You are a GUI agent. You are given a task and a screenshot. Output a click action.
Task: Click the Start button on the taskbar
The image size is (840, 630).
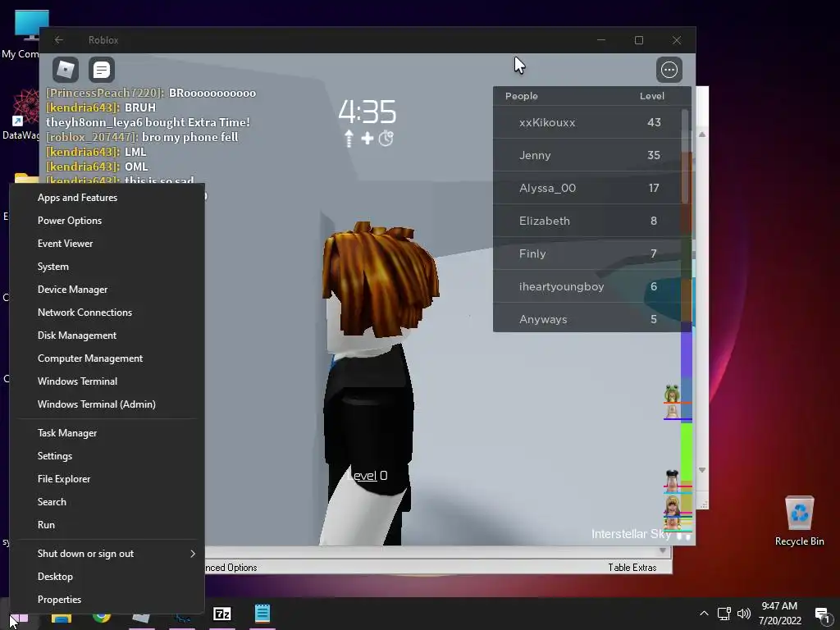point(19,618)
